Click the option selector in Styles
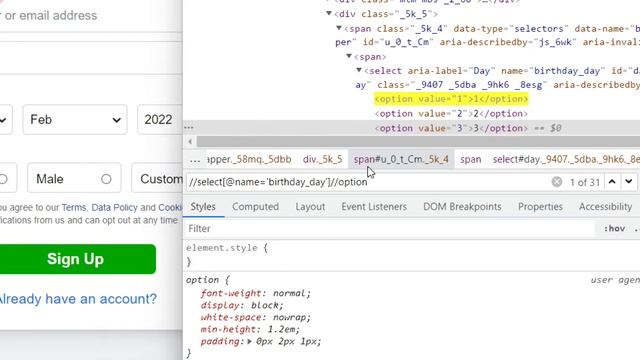The height and width of the screenshot is (360, 640). (202, 280)
